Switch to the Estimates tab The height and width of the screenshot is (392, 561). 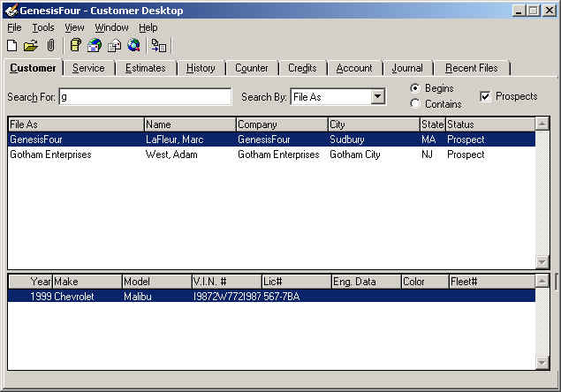pyautogui.click(x=146, y=68)
